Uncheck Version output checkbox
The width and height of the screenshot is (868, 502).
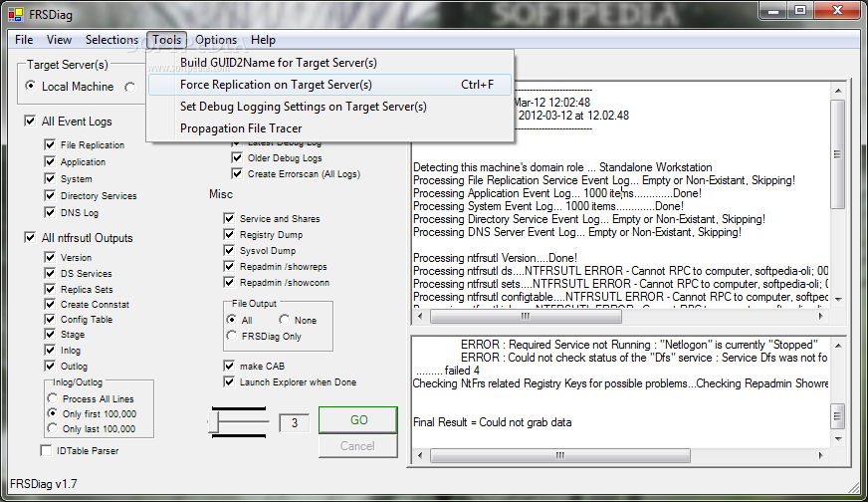(x=50, y=257)
